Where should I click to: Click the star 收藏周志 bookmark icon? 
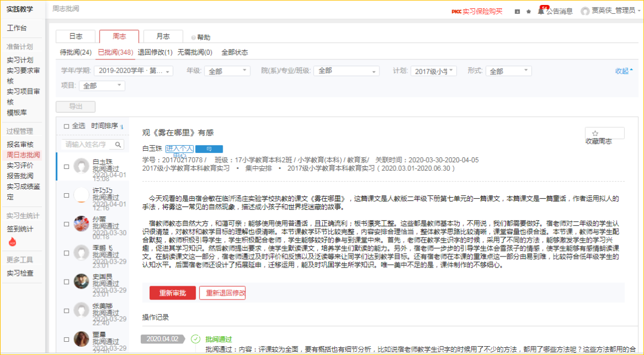[595, 133]
